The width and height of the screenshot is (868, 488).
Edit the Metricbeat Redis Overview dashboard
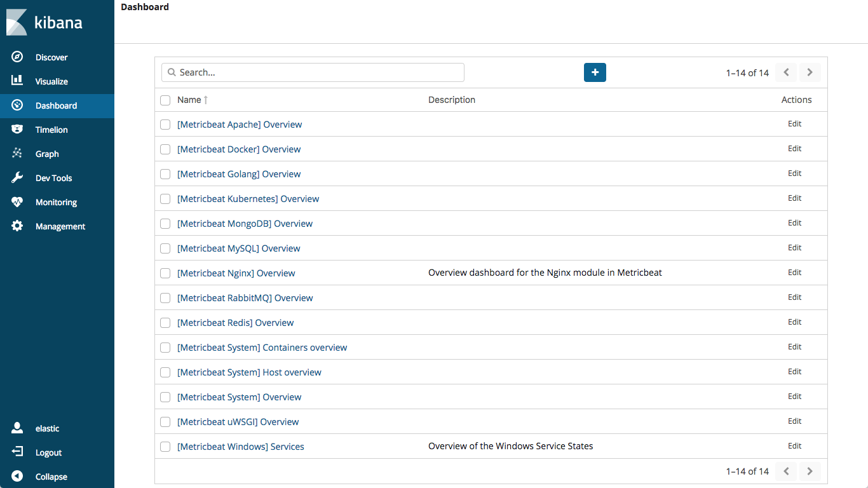tap(795, 322)
